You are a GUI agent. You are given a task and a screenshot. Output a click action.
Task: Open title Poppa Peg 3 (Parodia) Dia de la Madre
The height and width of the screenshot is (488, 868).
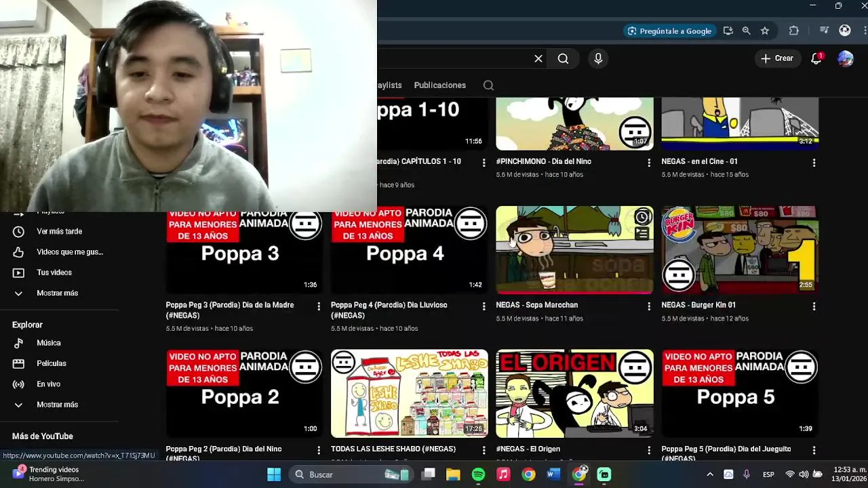point(229,310)
